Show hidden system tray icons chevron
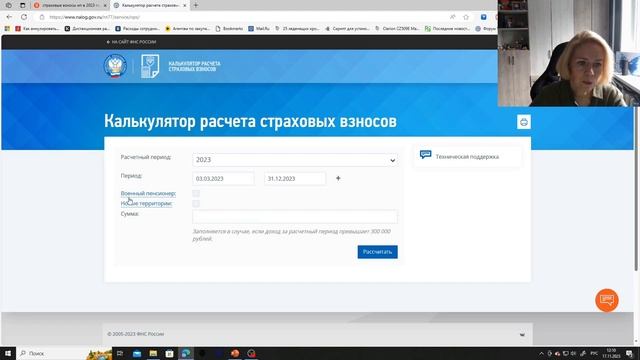Viewport: 640px width, 360px height. [541, 353]
